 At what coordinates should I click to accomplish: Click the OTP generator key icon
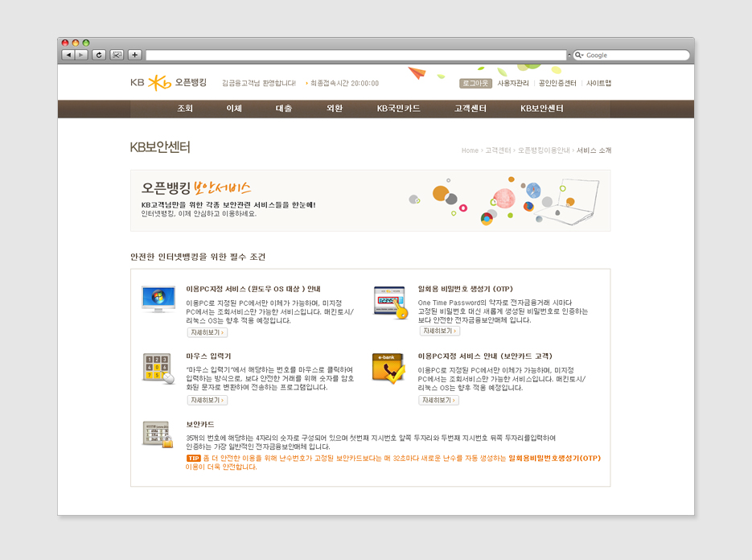(x=390, y=303)
